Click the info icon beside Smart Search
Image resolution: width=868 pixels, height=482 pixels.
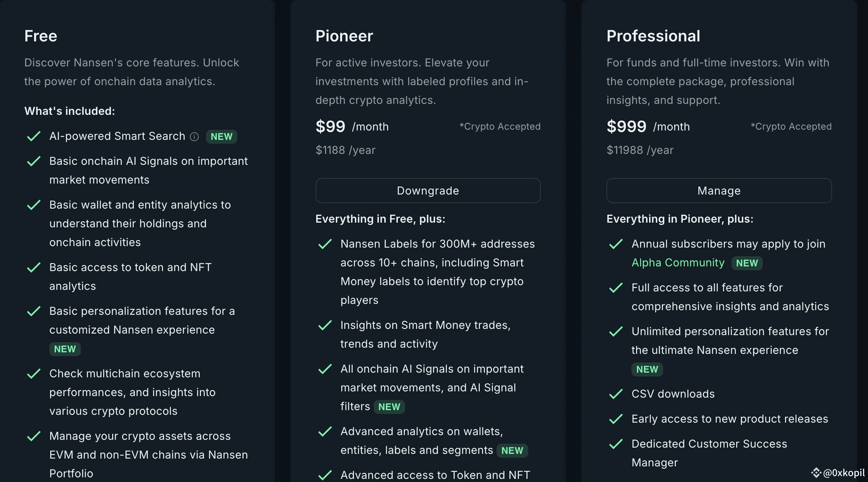coord(194,137)
